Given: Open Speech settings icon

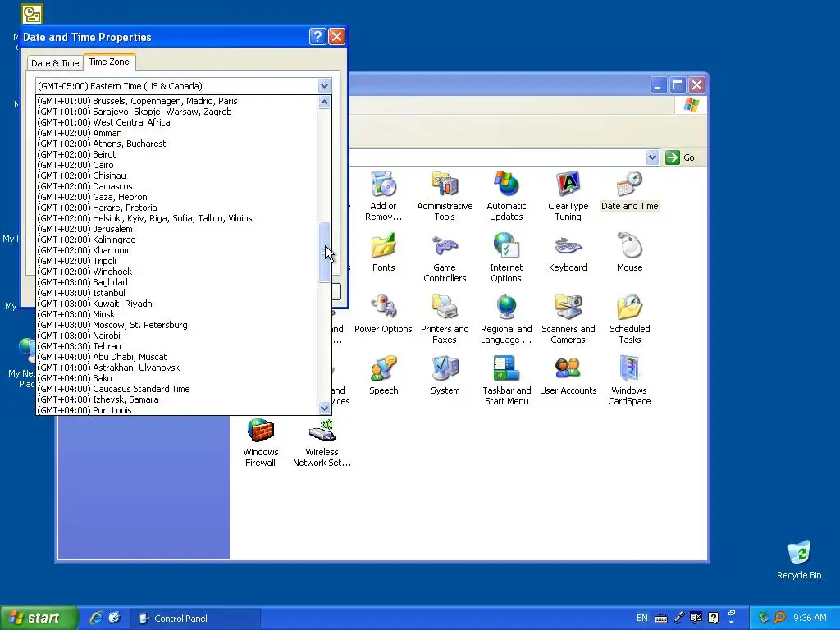Looking at the screenshot, I should tap(383, 376).
